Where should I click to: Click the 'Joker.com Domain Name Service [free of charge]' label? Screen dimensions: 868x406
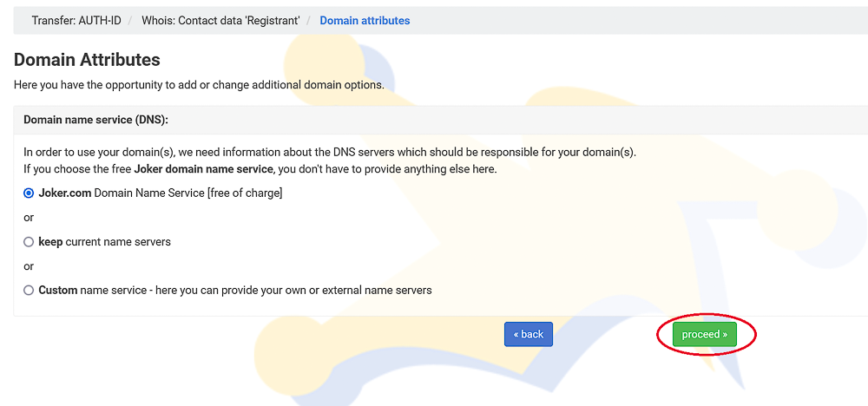pyautogui.click(x=161, y=193)
